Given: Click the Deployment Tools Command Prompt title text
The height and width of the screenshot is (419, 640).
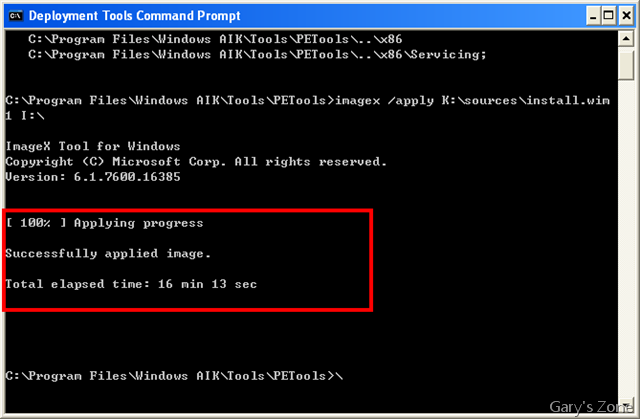Looking at the screenshot, I should pyautogui.click(x=134, y=16).
